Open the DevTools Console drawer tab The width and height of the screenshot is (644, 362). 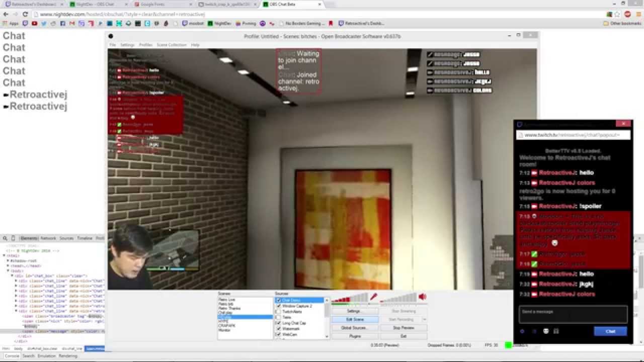pos(12,356)
